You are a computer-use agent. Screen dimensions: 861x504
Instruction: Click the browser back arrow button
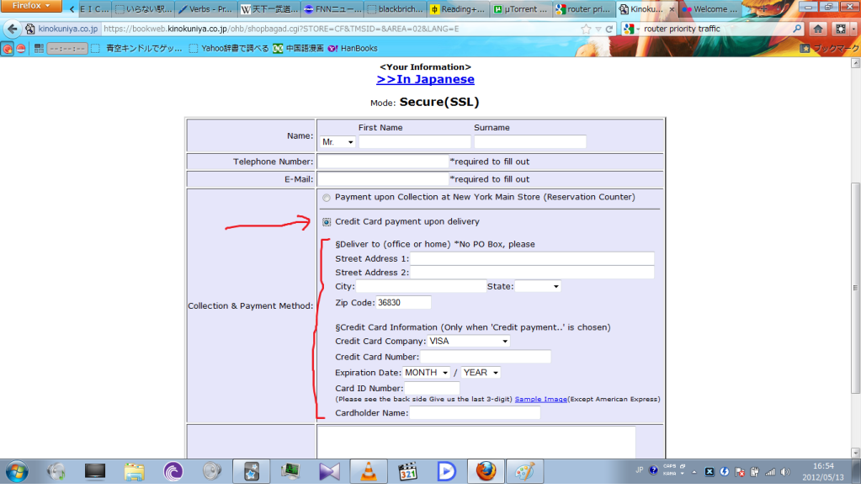(x=12, y=29)
